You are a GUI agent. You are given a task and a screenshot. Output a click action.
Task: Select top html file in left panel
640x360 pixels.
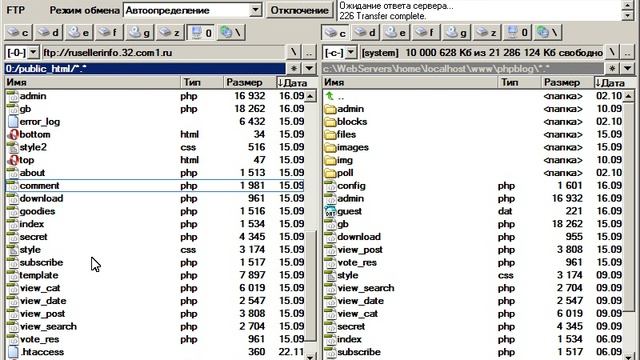click(x=155, y=160)
